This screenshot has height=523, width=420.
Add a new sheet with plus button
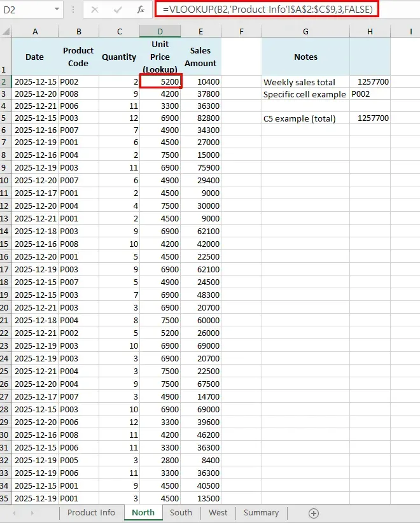[x=313, y=513]
